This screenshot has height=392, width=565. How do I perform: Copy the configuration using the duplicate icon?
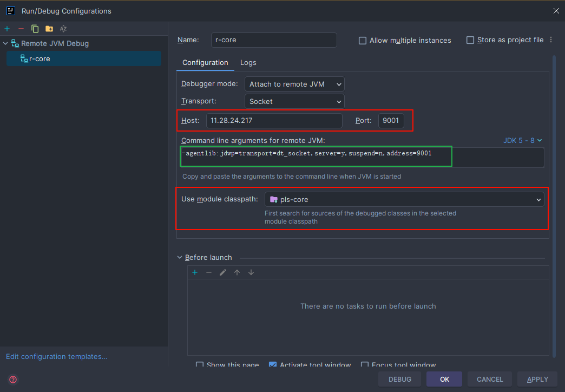pyautogui.click(x=35, y=29)
